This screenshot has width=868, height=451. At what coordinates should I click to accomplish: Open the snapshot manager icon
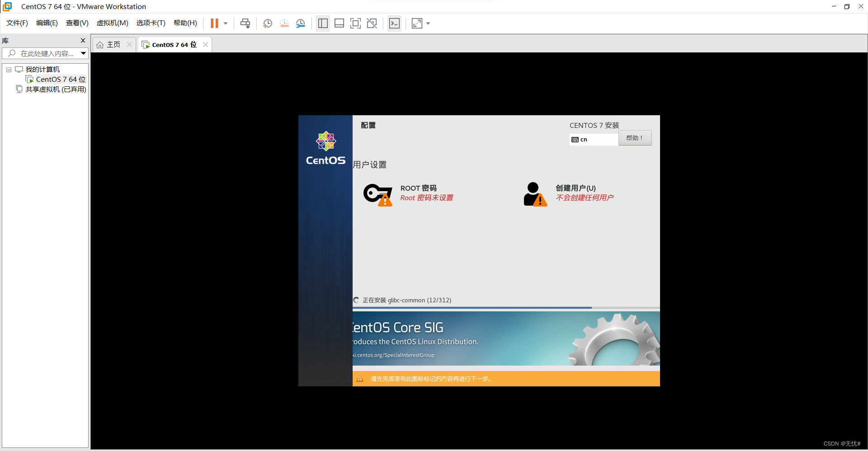pos(301,23)
